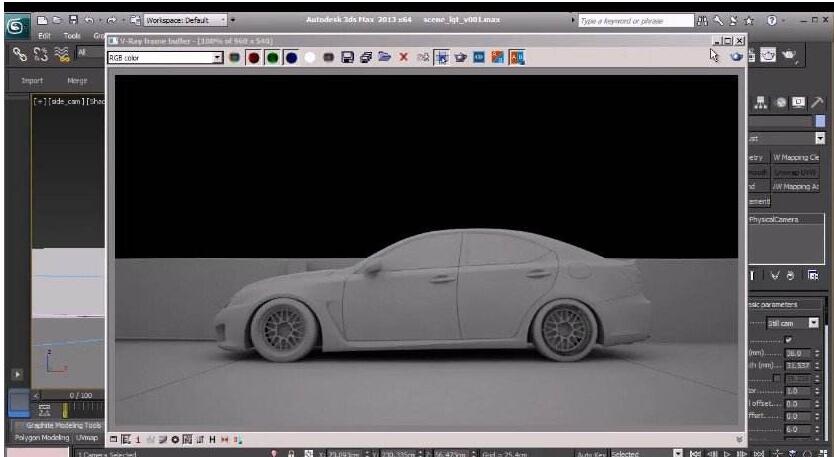Toggle the red channel in V-Ray frame buffer
The width and height of the screenshot is (834, 457).
click(254, 58)
